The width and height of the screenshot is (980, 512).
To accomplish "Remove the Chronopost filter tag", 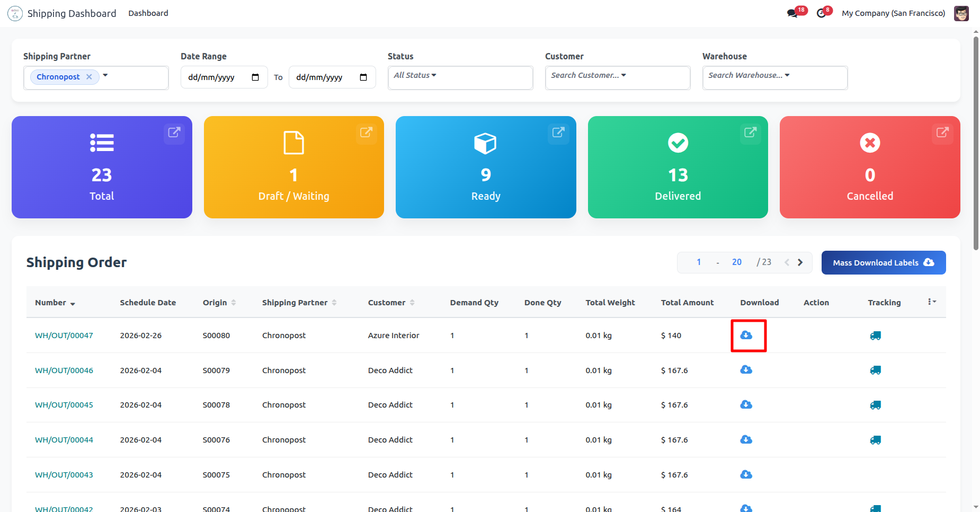I will tap(89, 77).
